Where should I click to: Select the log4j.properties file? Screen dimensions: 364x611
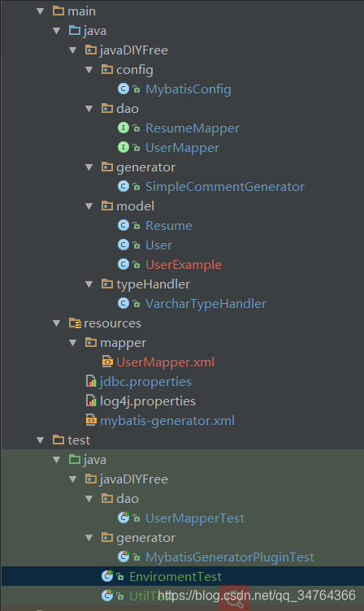[148, 401]
